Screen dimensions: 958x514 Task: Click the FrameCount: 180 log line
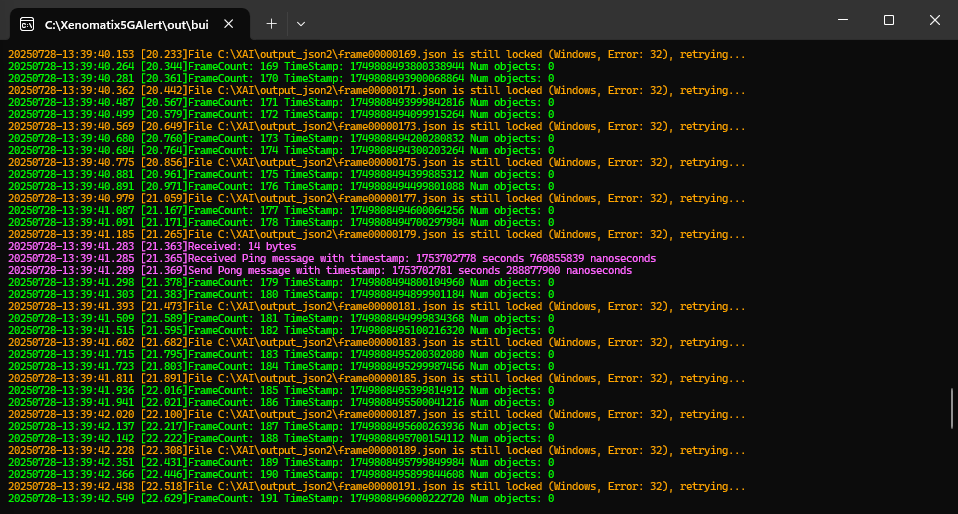(x=280, y=294)
